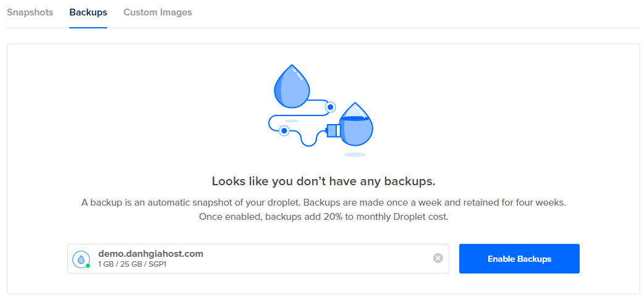The height and width of the screenshot is (297, 644).
Task: Select the Backups tab
Action: [x=88, y=12]
